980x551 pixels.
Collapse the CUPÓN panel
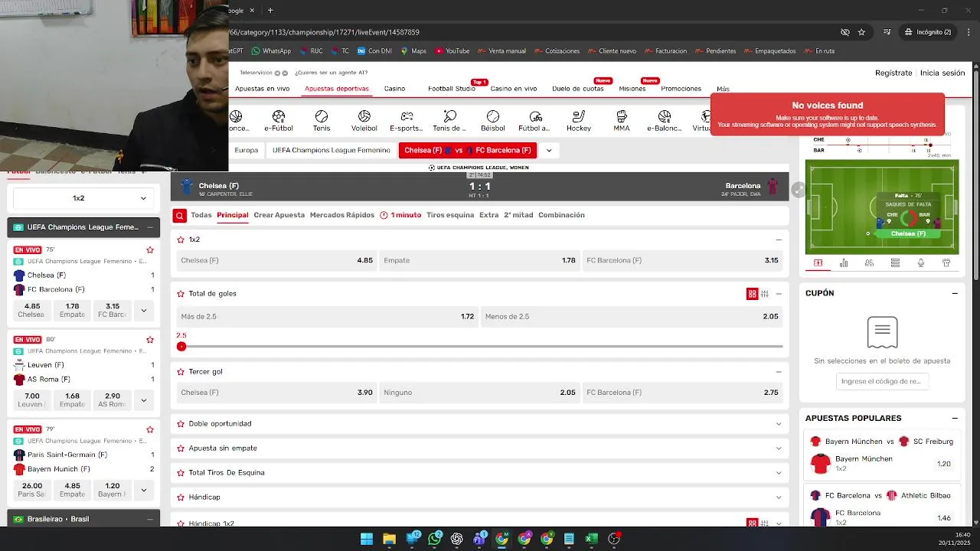[x=955, y=293]
